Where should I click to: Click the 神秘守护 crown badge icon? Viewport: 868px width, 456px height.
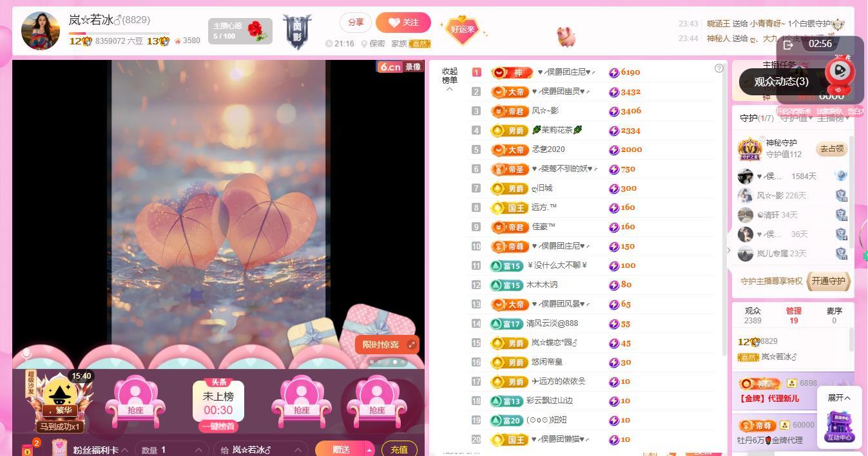tap(749, 149)
